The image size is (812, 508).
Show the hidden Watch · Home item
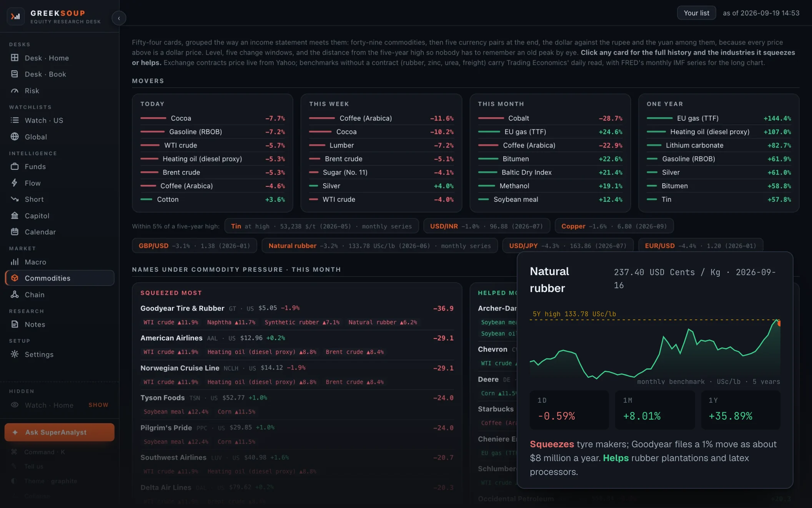98,405
